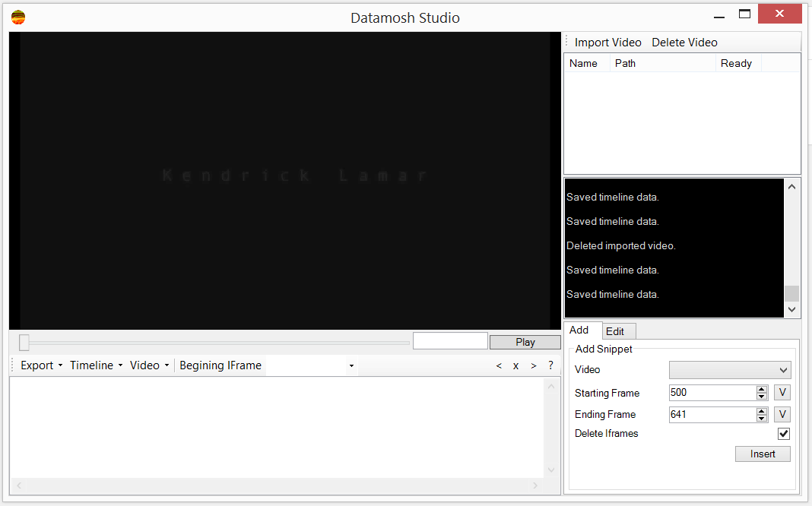
Task: Expand the Video combo box in Add Snippet
Action: tap(730, 370)
